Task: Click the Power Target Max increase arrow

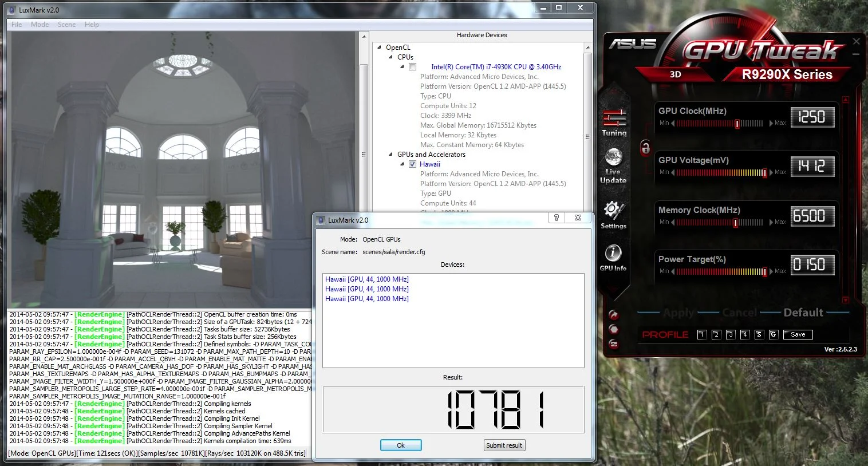Action: point(771,271)
